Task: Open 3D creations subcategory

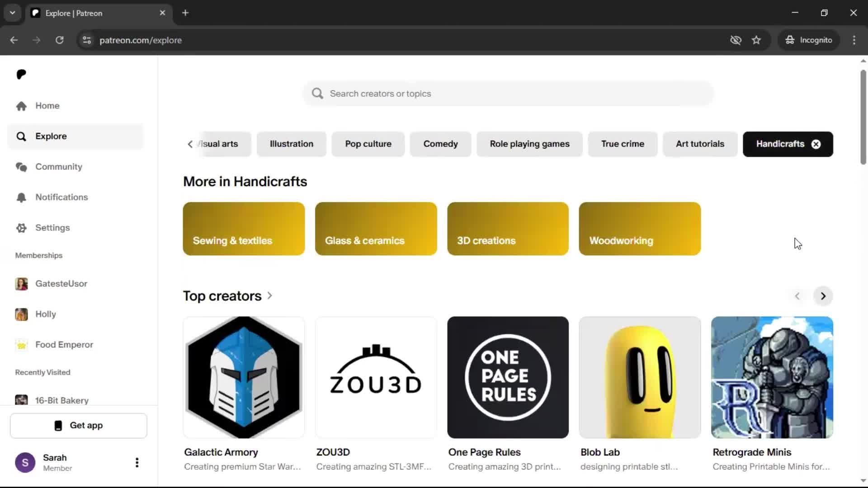Action: pyautogui.click(x=508, y=229)
